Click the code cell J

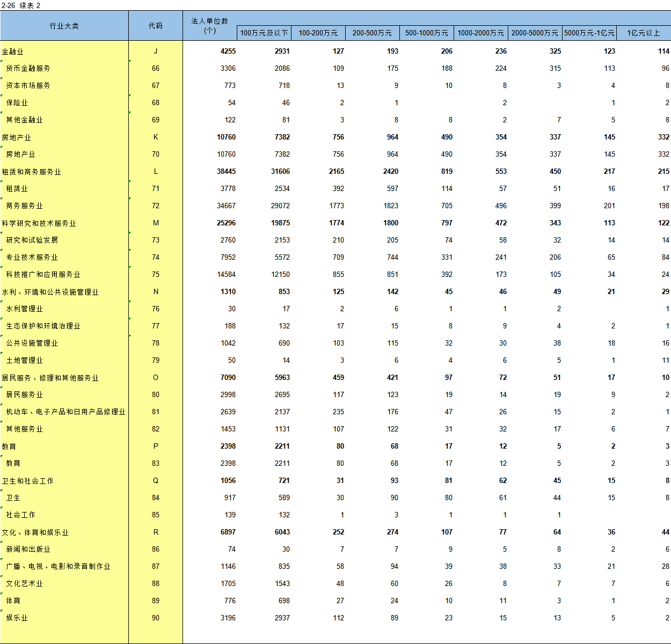coord(156,52)
